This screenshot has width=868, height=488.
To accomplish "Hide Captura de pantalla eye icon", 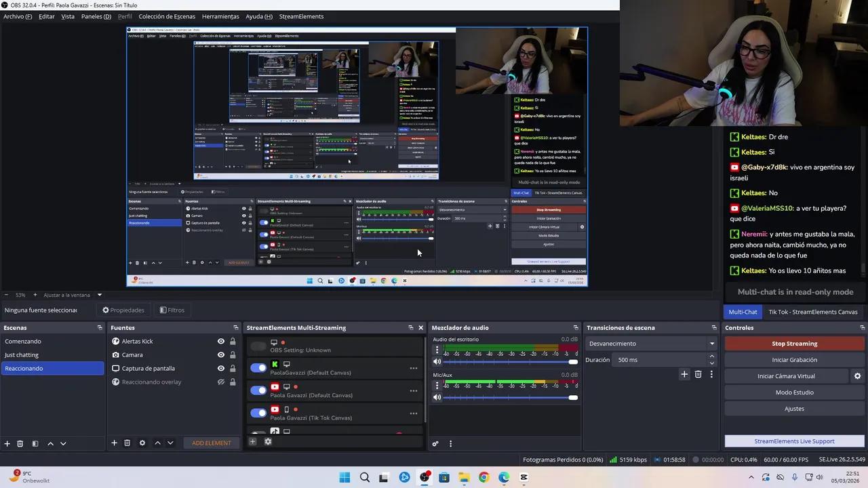I will [220, 369].
